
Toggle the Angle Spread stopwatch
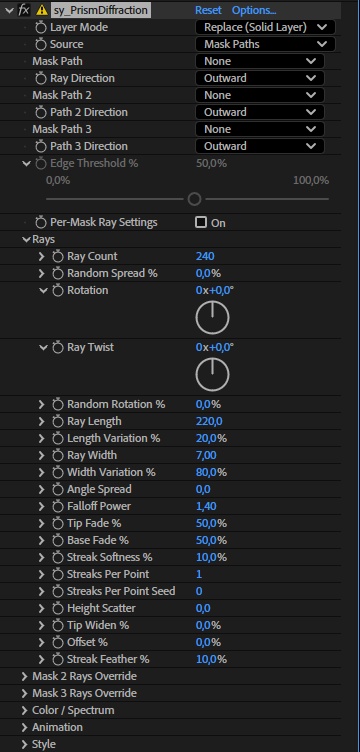(58, 490)
